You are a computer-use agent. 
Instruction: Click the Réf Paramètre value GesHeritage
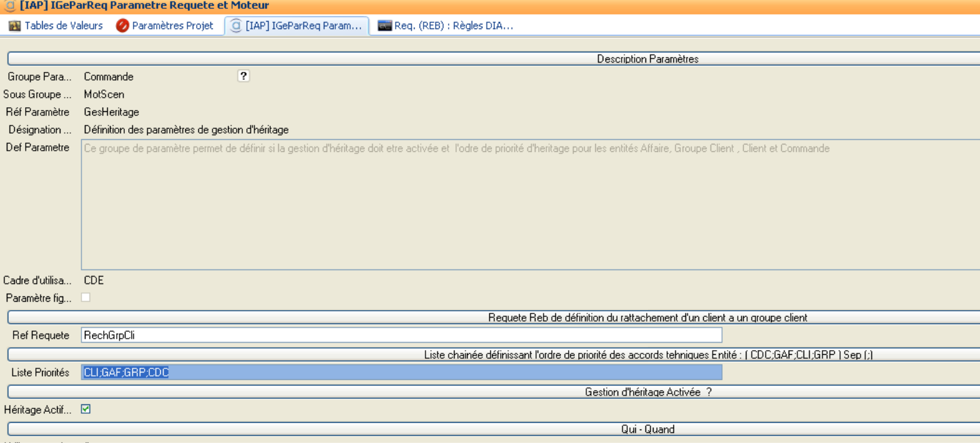point(111,112)
